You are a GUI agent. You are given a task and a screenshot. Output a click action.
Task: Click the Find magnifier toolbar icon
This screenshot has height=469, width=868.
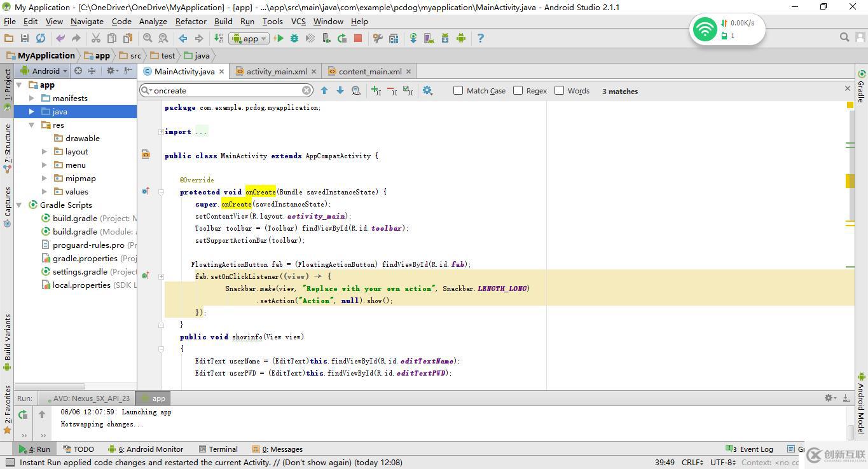148,38
